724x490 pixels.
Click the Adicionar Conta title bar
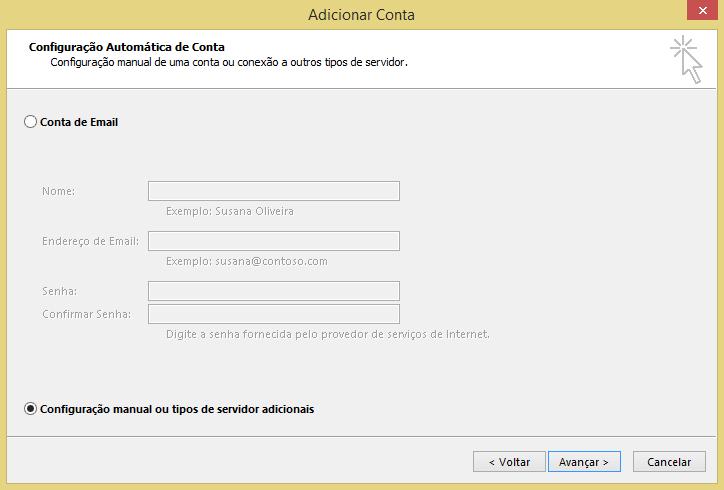pyautogui.click(x=362, y=15)
